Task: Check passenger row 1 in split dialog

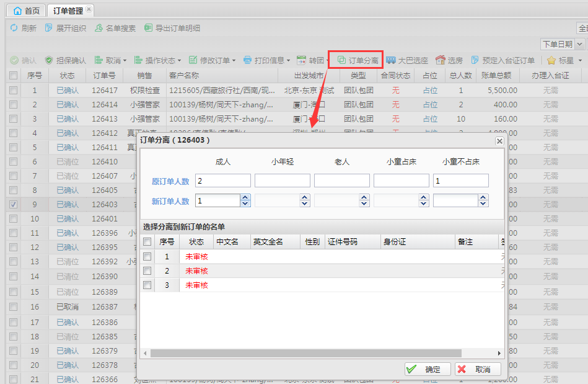Action: (x=147, y=256)
